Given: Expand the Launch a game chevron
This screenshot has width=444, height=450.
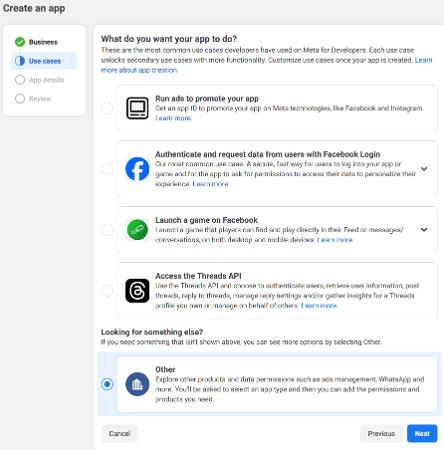Looking at the screenshot, I should click(x=424, y=230).
